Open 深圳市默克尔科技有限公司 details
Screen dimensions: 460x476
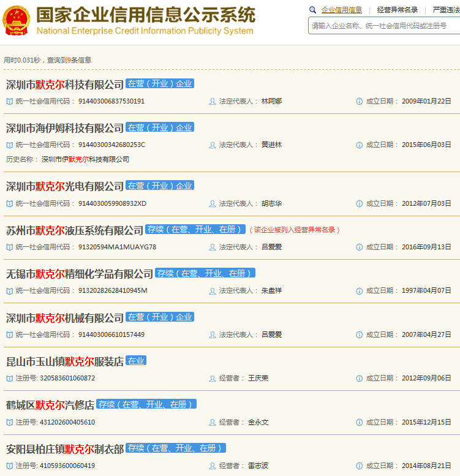coord(65,85)
